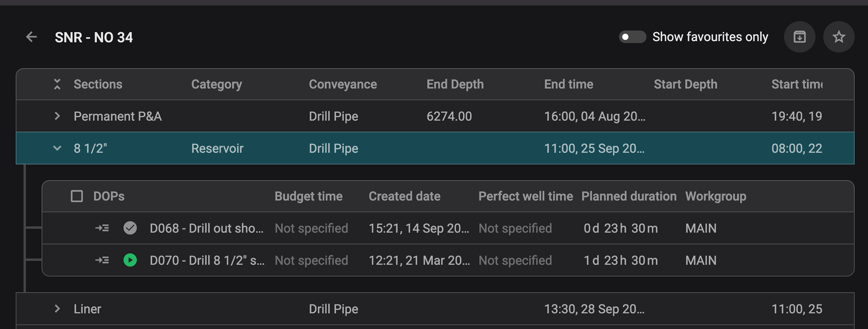The width and height of the screenshot is (868, 329).
Task: Expand the Liner section
Action: point(57,309)
